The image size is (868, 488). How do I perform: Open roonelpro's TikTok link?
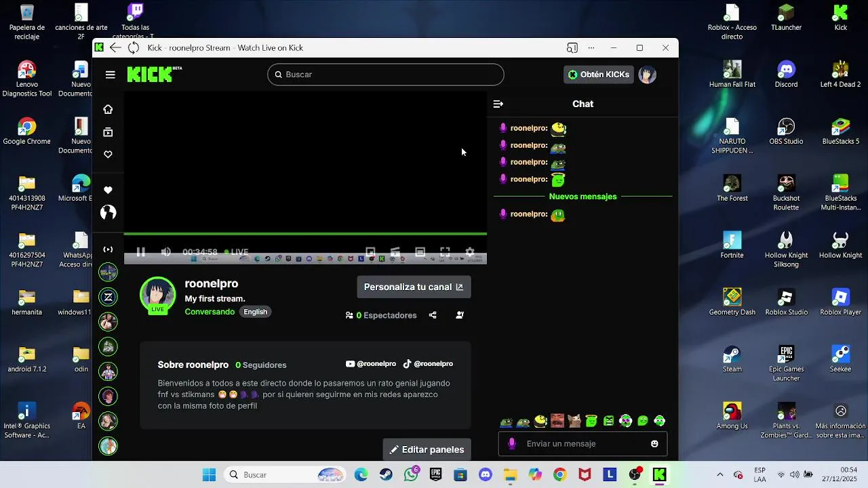428,364
